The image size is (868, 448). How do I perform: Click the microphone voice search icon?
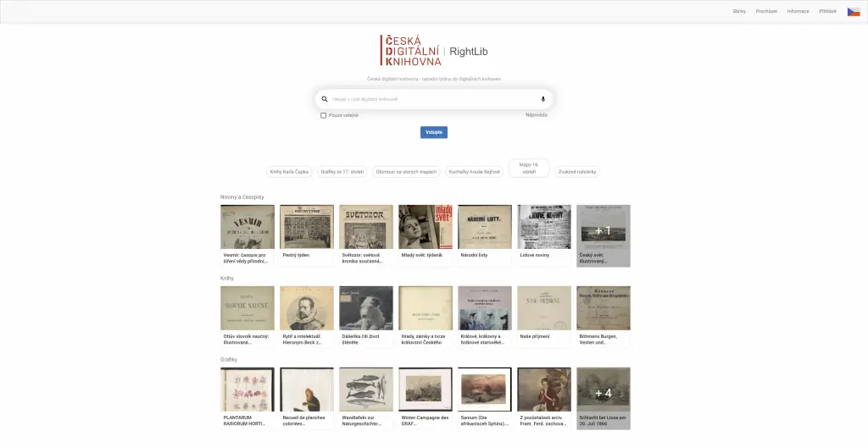click(542, 100)
